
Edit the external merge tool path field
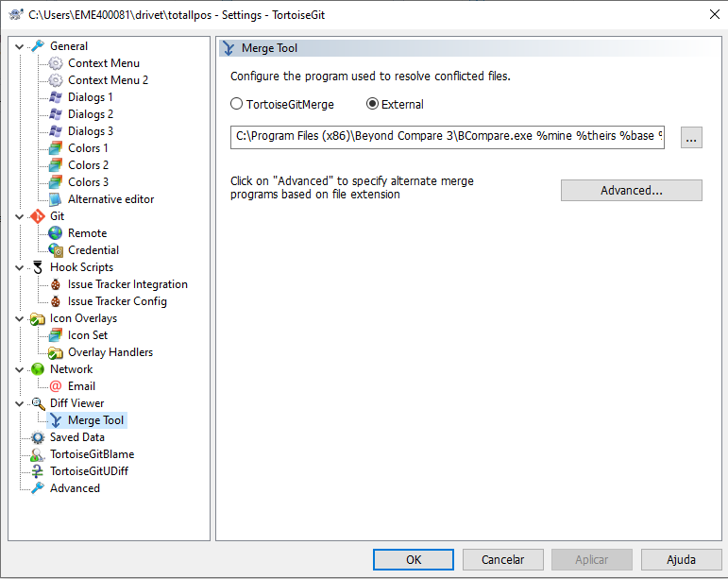[x=448, y=137]
